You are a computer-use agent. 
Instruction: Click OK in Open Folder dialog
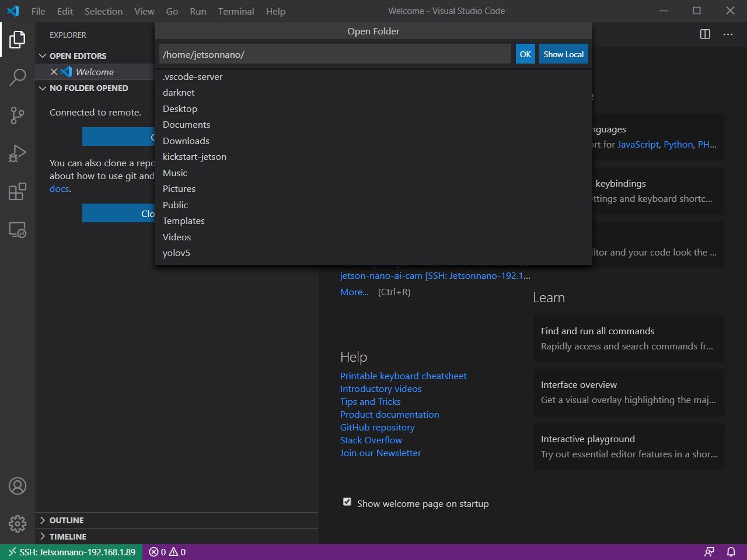(x=525, y=54)
